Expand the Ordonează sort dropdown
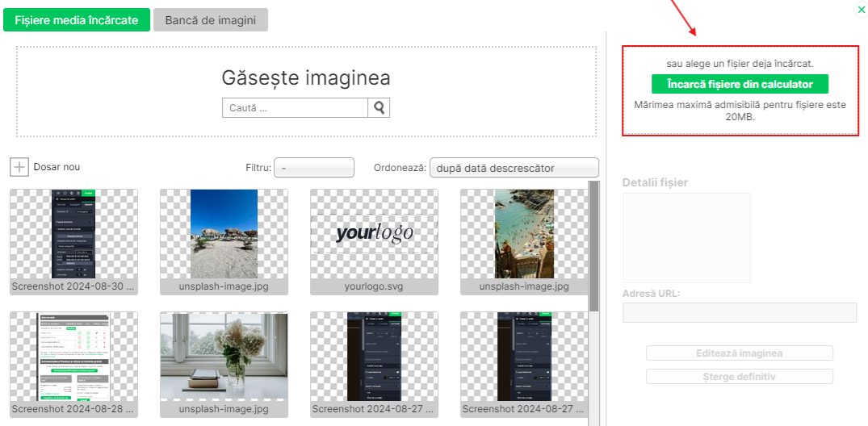This screenshot has width=868, height=426. coord(514,168)
